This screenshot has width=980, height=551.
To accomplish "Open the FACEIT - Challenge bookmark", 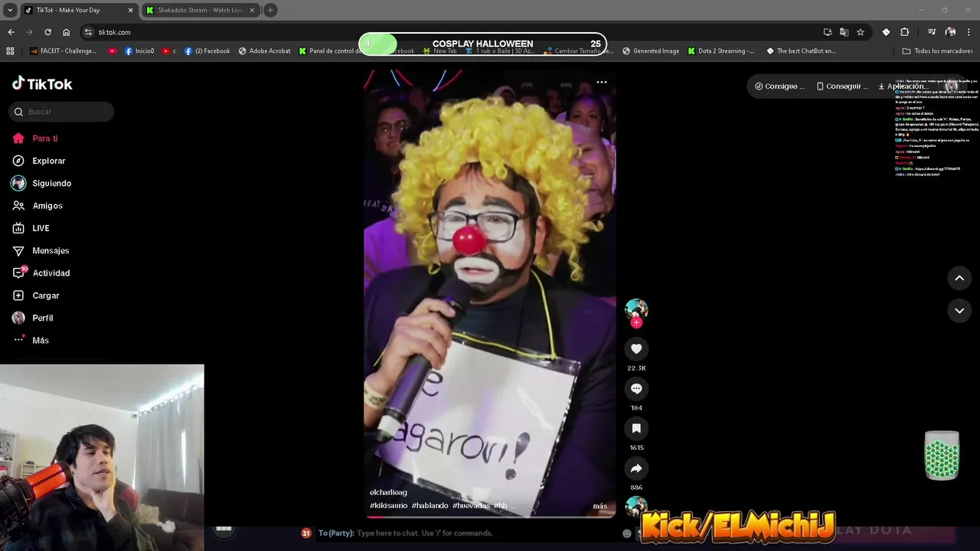I will pyautogui.click(x=63, y=51).
